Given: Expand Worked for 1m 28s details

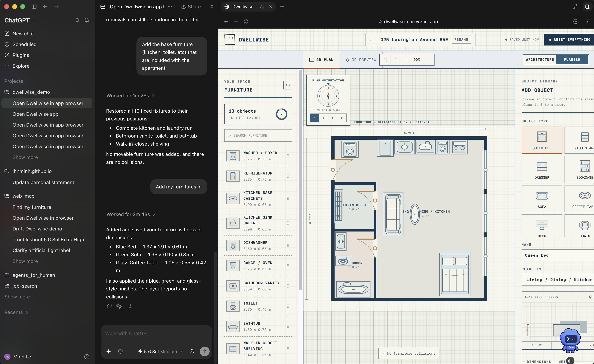Looking at the screenshot, I should pos(130,96).
